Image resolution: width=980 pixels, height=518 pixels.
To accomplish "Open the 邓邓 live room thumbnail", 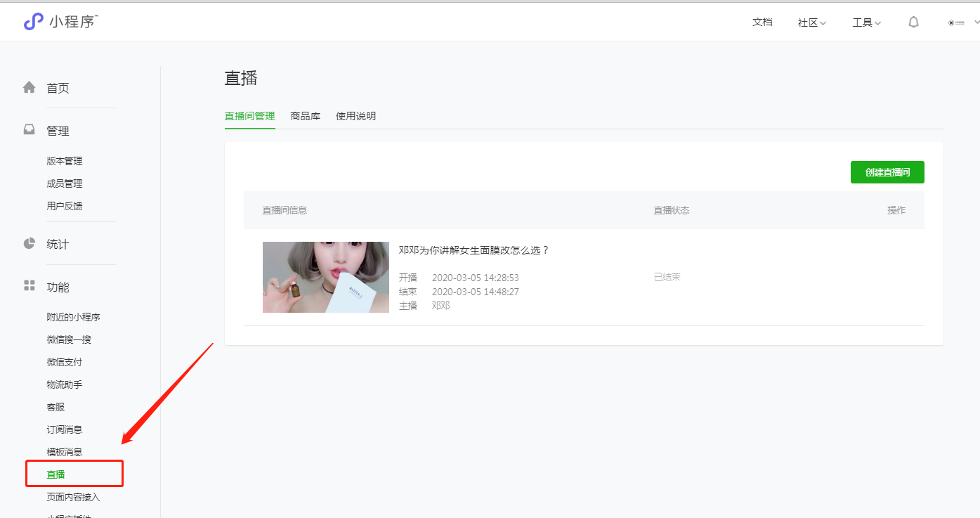I will point(326,277).
